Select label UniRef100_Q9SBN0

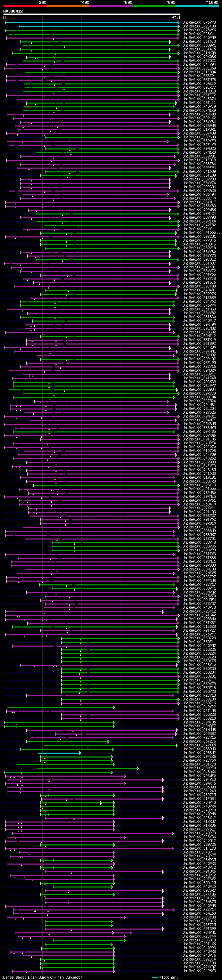click(x=199, y=619)
